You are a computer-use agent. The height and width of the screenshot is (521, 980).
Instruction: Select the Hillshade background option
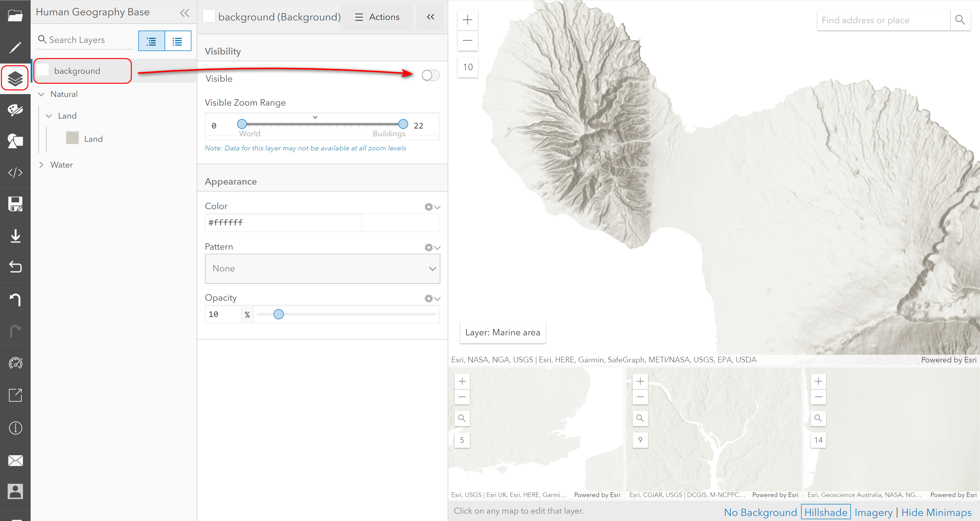tap(826, 512)
